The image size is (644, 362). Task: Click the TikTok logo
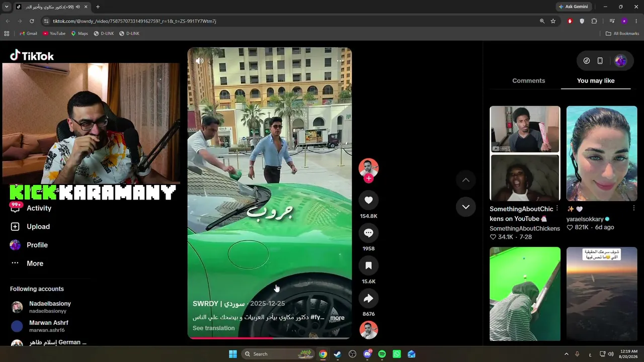(x=32, y=55)
